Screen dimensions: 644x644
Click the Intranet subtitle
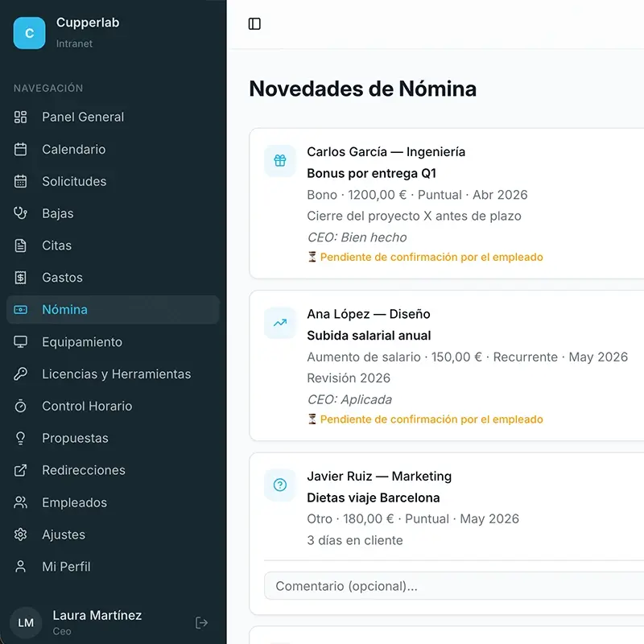[x=74, y=43]
